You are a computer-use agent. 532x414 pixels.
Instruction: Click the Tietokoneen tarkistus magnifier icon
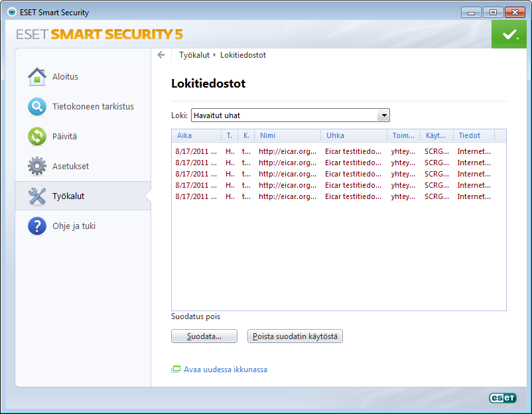pyautogui.click(x=37, y=107)
